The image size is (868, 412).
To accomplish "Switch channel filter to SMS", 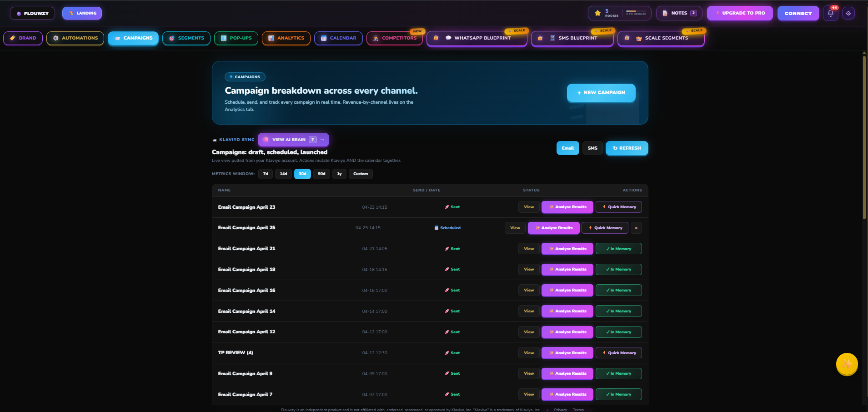I will (592, 148).
